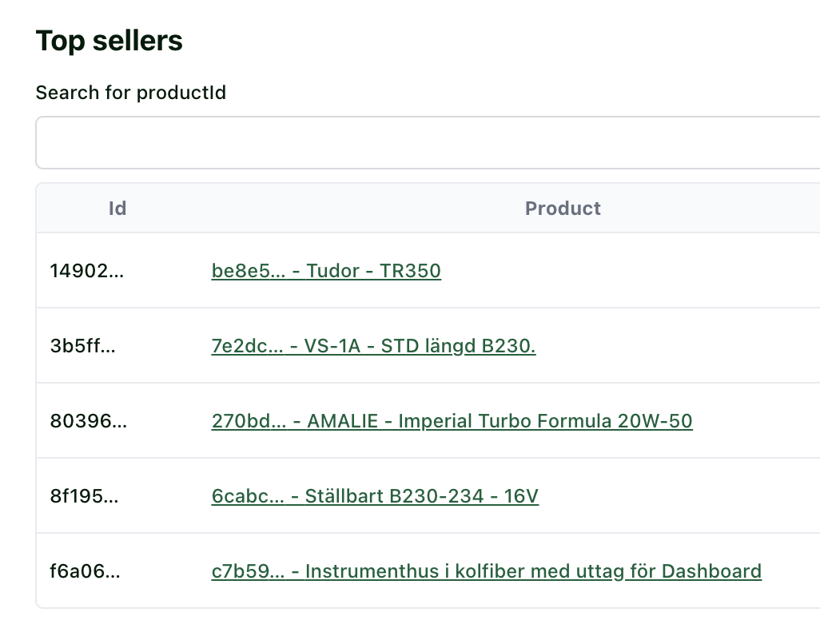820x644 pixels.
Task: Click the 'Top sellers' heading
Action: [x=109, y=41]
